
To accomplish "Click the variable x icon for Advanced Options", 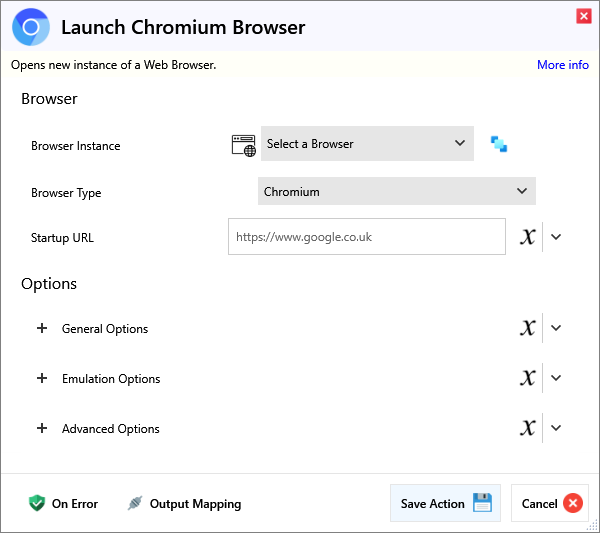I will 528,428.
